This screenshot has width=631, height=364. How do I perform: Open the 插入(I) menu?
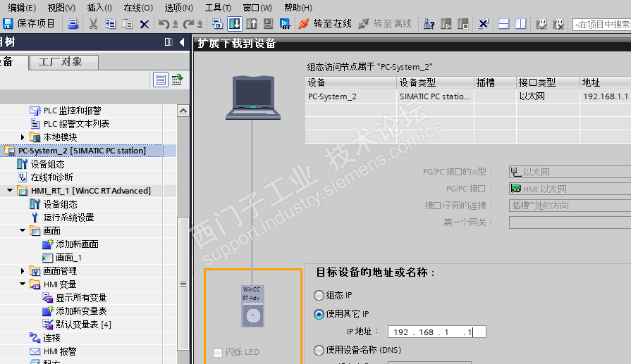click(x=99, y=8)
